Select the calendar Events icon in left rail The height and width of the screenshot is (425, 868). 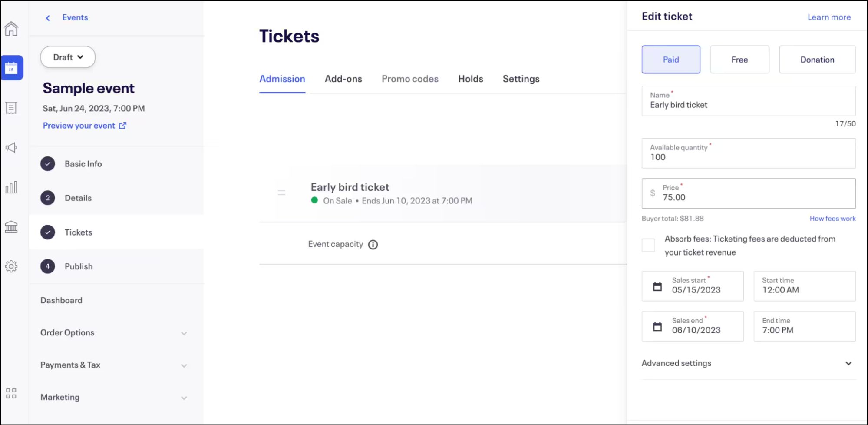[12, 68]
